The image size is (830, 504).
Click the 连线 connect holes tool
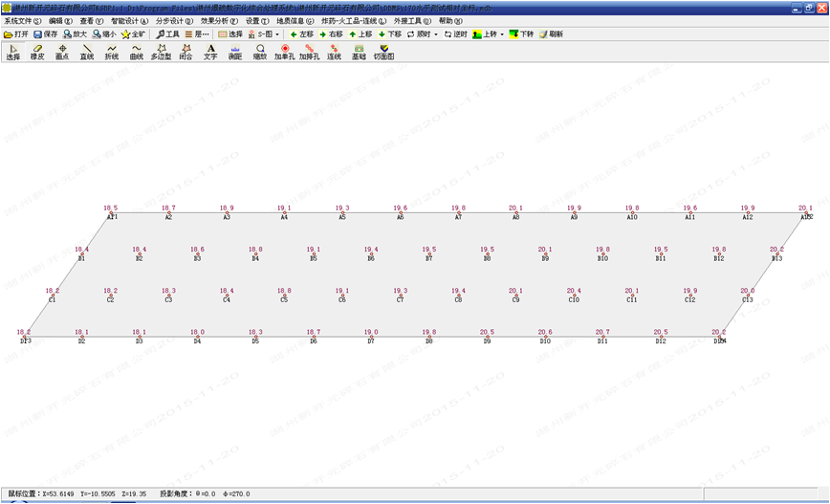coord(334,52)
